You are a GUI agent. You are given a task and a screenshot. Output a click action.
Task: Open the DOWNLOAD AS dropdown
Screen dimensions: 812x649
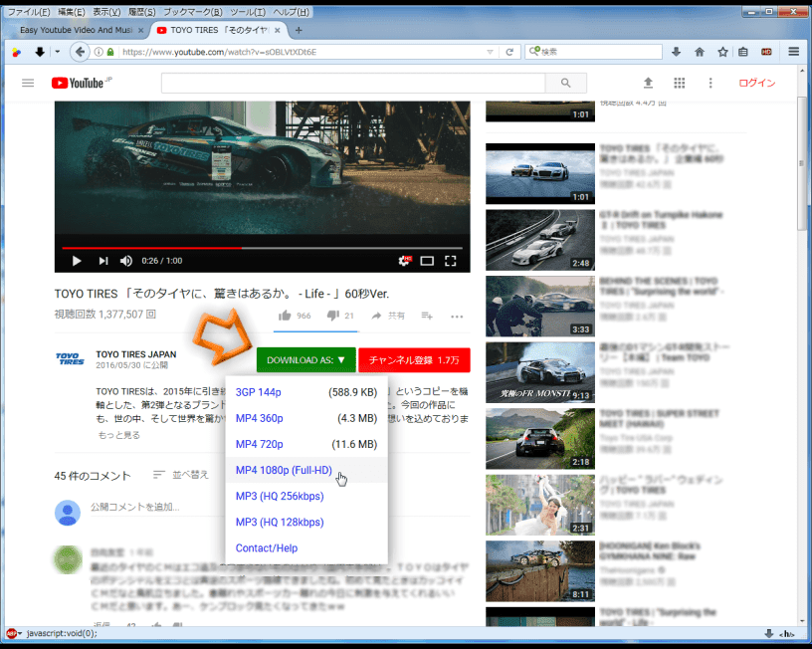click(x=305, y=359)
